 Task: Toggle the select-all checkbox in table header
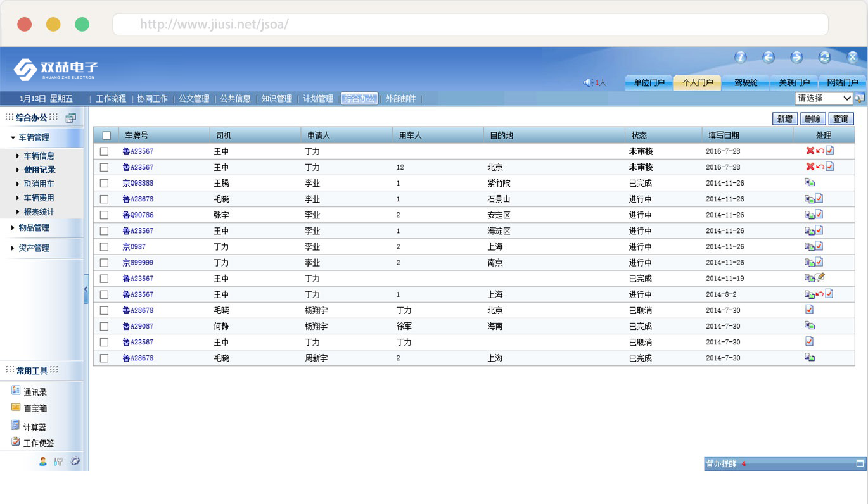pos(106,135)
